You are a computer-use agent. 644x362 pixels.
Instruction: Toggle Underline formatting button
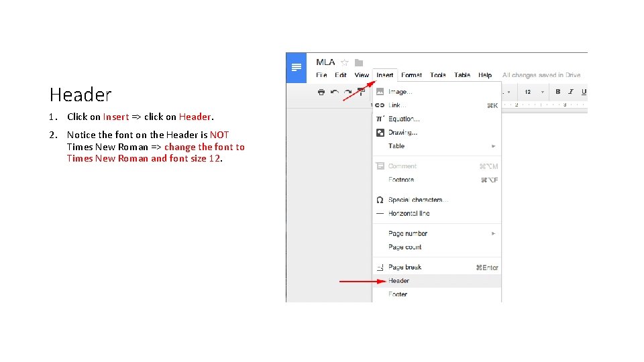pyautogui.click(x=584, y=92)
